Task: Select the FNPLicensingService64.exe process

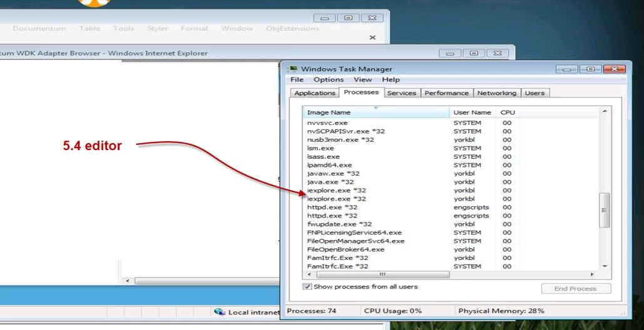Action: 451,232
